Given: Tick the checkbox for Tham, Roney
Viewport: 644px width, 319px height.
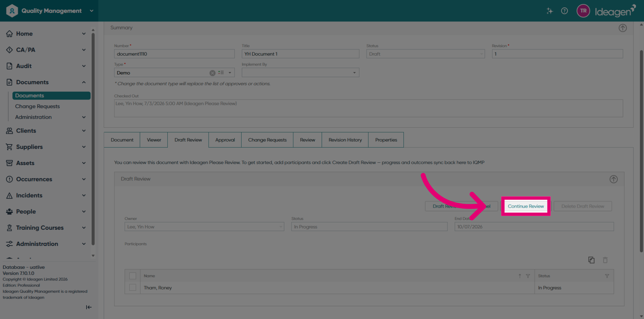Looking at the screenshot, I should coord(133,287).
